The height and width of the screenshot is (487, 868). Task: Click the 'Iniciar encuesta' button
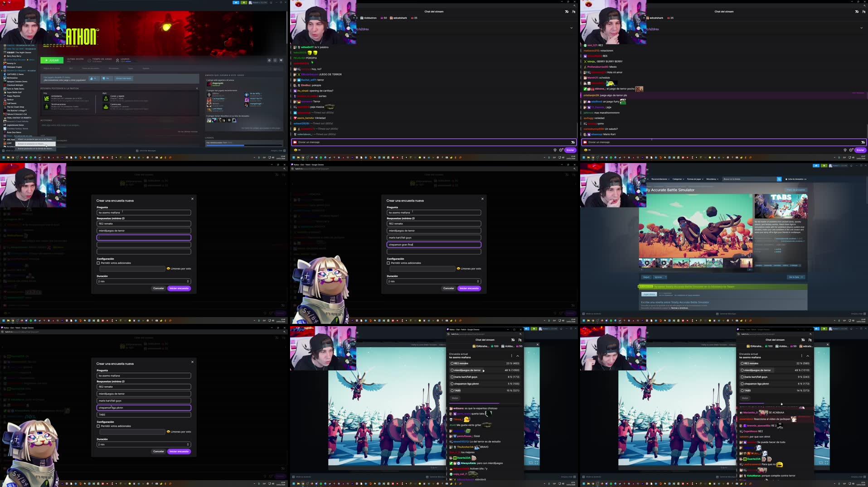[x=469, y=288]
